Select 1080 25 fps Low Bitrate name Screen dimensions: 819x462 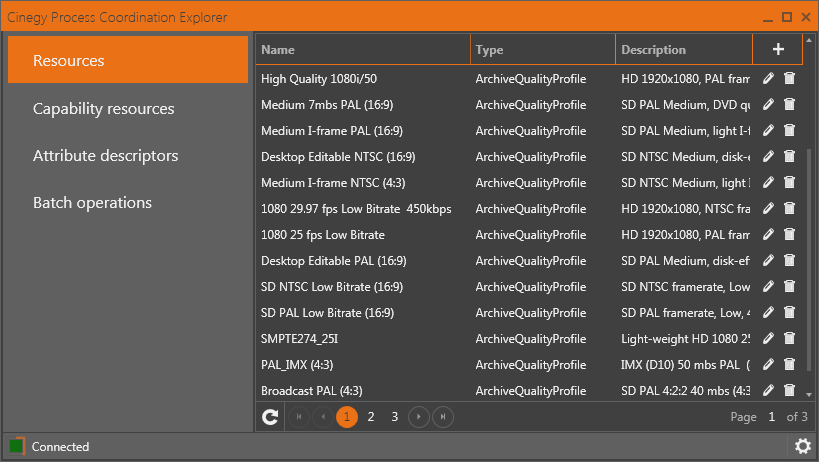point(323,234)
